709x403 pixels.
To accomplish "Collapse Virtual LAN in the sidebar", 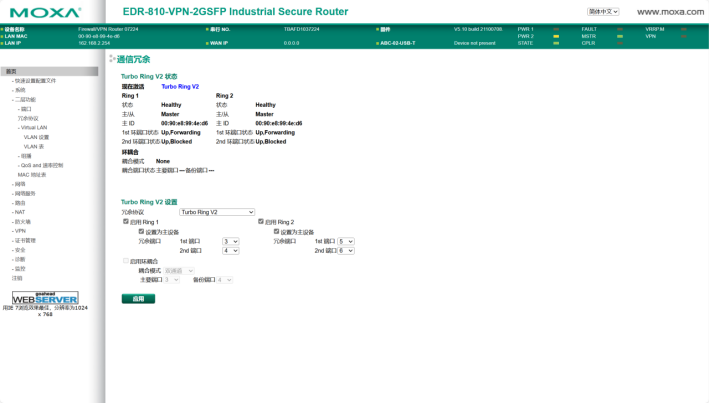I will coord(33,128).
